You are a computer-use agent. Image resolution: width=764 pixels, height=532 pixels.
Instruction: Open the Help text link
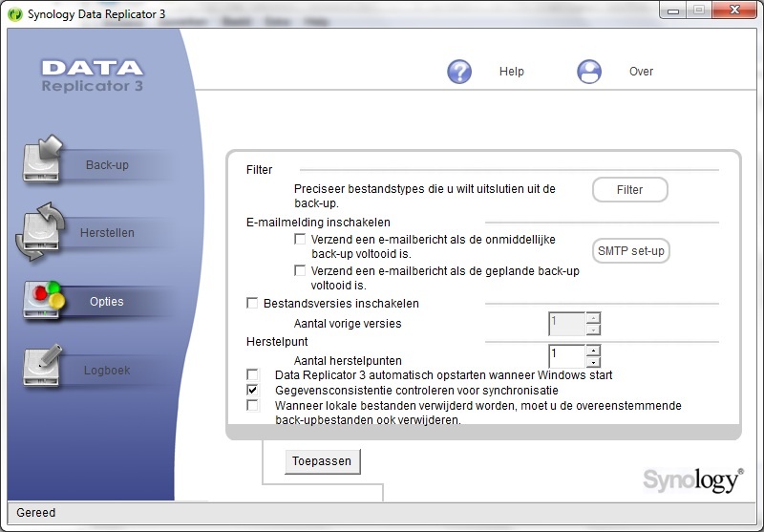pos(512,72)
